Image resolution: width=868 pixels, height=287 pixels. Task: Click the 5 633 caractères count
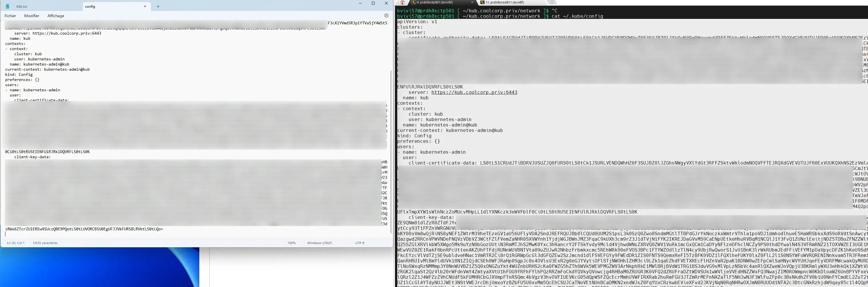coord(45,243)
